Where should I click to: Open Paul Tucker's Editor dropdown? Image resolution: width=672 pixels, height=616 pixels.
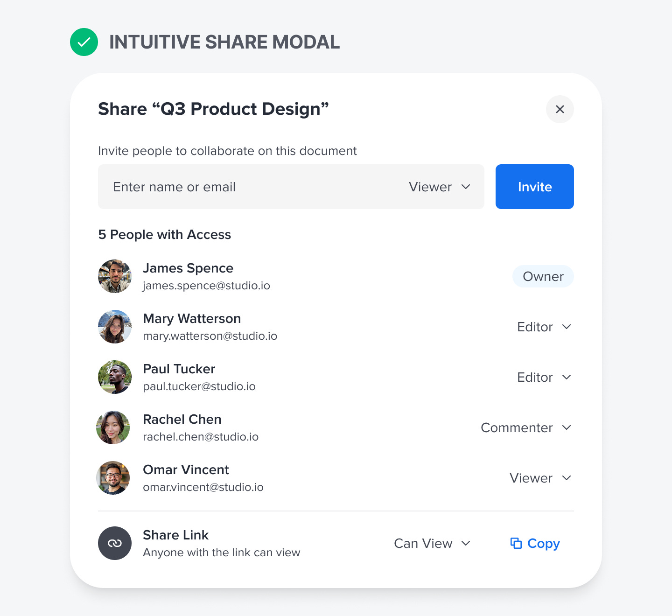coord(544,377)
